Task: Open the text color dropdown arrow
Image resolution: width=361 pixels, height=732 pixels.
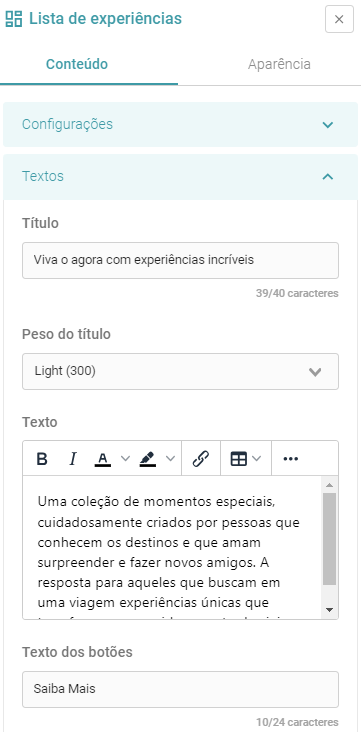Action: 125,459
